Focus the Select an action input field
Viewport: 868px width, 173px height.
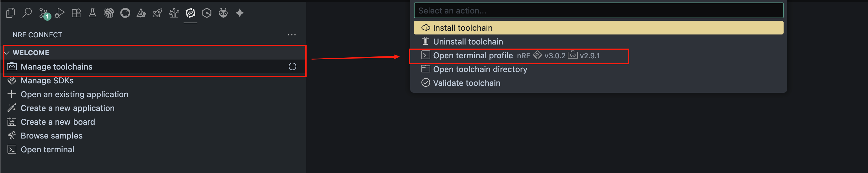(x=598, y=10)
